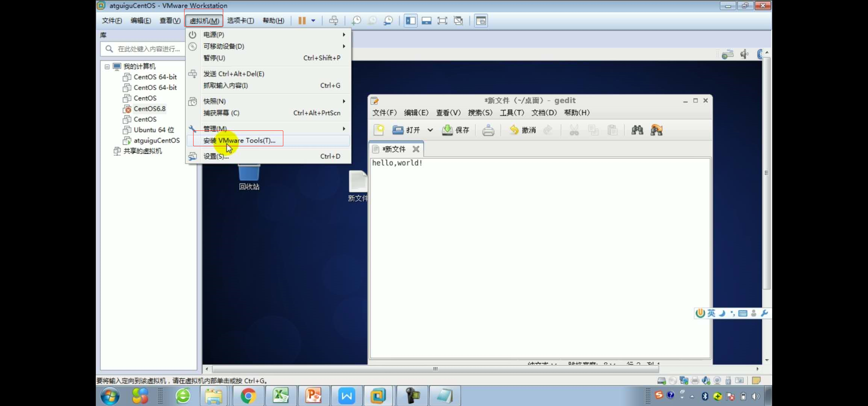The height and width of the screenshot is (406, 868).
Task: Undo the last edit with gedit's 撤消 icon
Action: [522, 130]
